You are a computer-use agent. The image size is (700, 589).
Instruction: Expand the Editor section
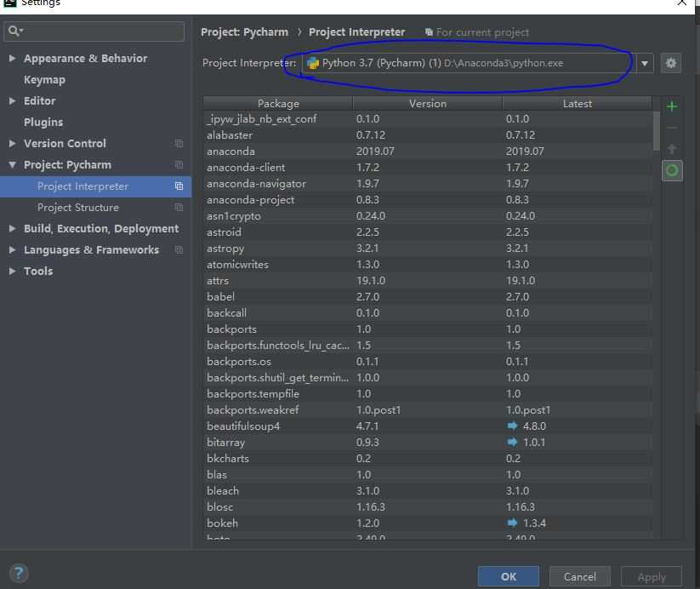click(12, 101)
